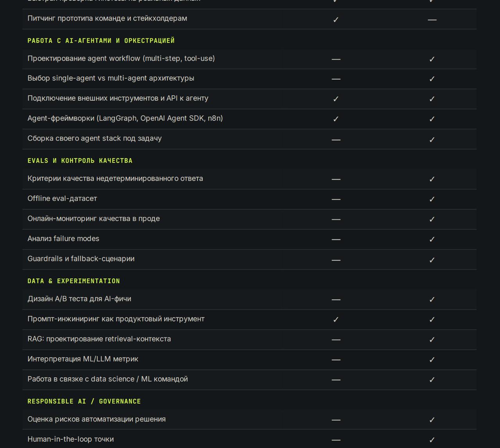Screen dimensions: 500x448
Task: Click the Оценка рисков автоматизации решения text
Action: point(96,419)
